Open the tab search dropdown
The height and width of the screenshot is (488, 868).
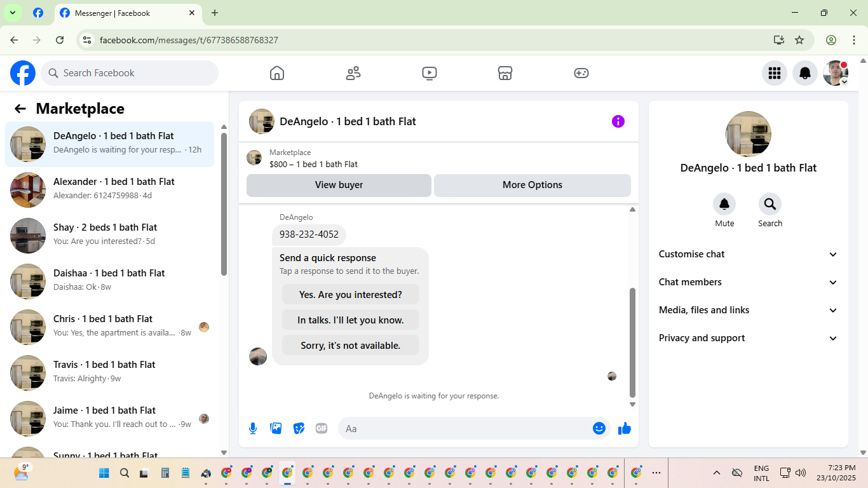click(12, 13)
